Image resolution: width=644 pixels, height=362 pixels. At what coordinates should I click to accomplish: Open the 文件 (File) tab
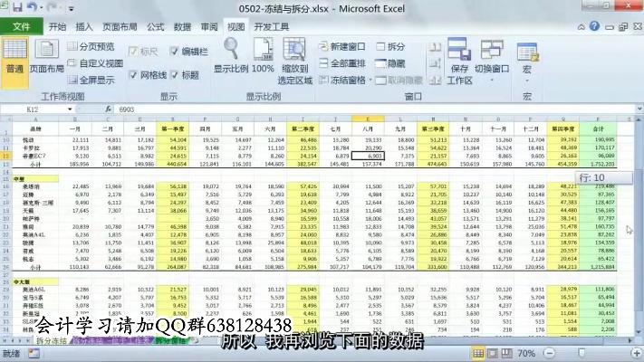(x=22, y=26)
